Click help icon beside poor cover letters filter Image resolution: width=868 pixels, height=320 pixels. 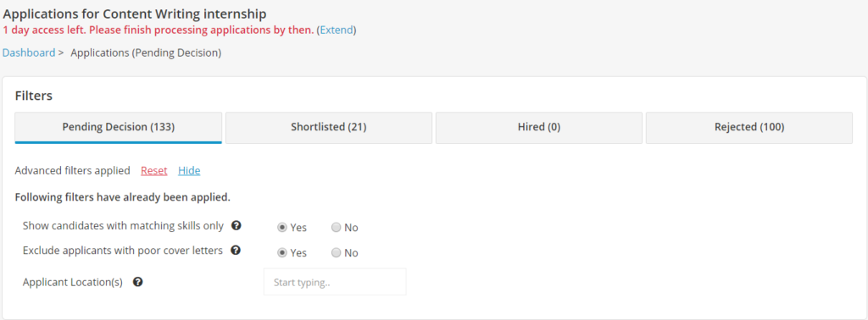click(x=236, y=251)
